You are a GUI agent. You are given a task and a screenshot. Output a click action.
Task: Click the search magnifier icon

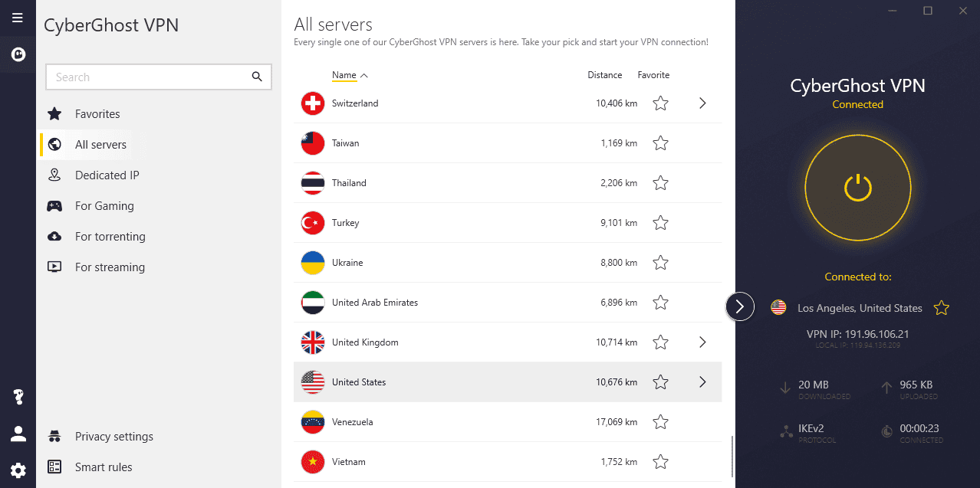coord(257,77)
